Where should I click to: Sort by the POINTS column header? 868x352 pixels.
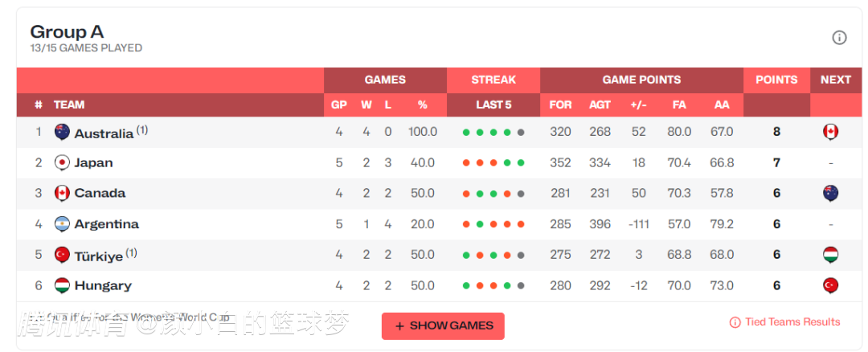point(776,80)
